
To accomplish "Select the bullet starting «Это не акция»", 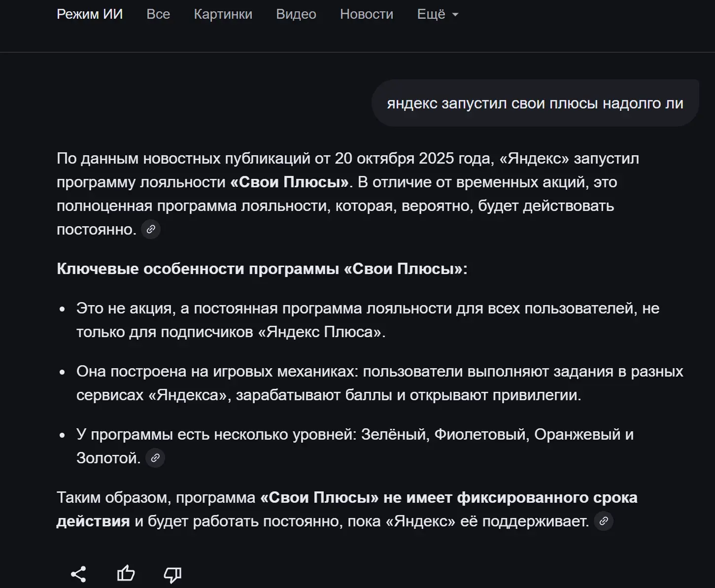I will tap(368, 320).
